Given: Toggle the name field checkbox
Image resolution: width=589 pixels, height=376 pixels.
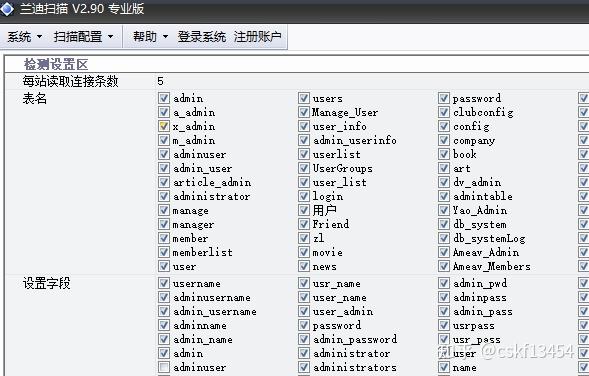Looking at the screenshot, I should [x=444, y=367].
